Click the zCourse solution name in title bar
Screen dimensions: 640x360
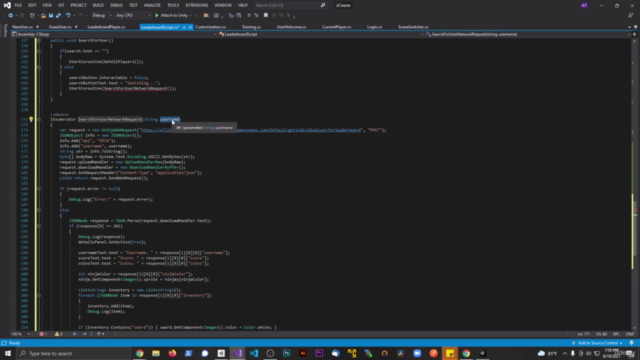click(343, 5)
